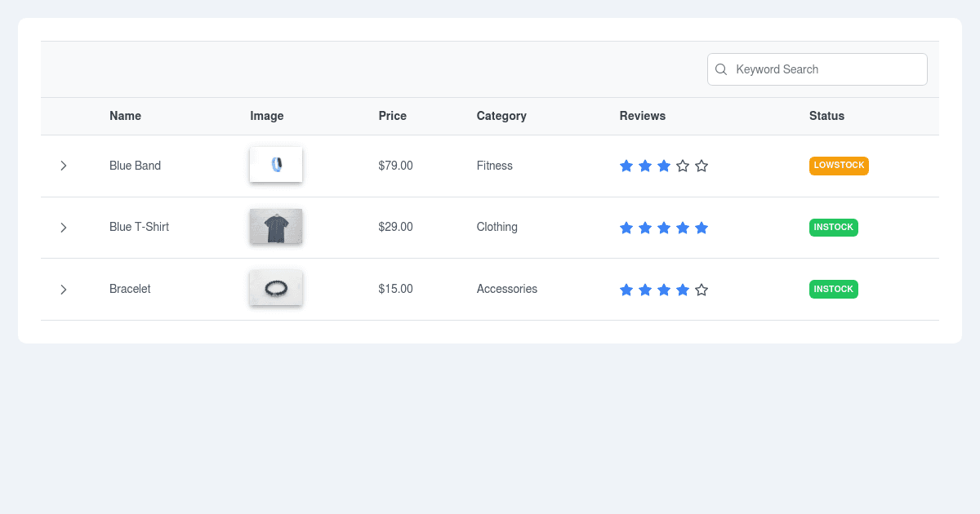Screen dimensions: 980x514
Task: Click the Keyword Search field
Action: (817, 69)
